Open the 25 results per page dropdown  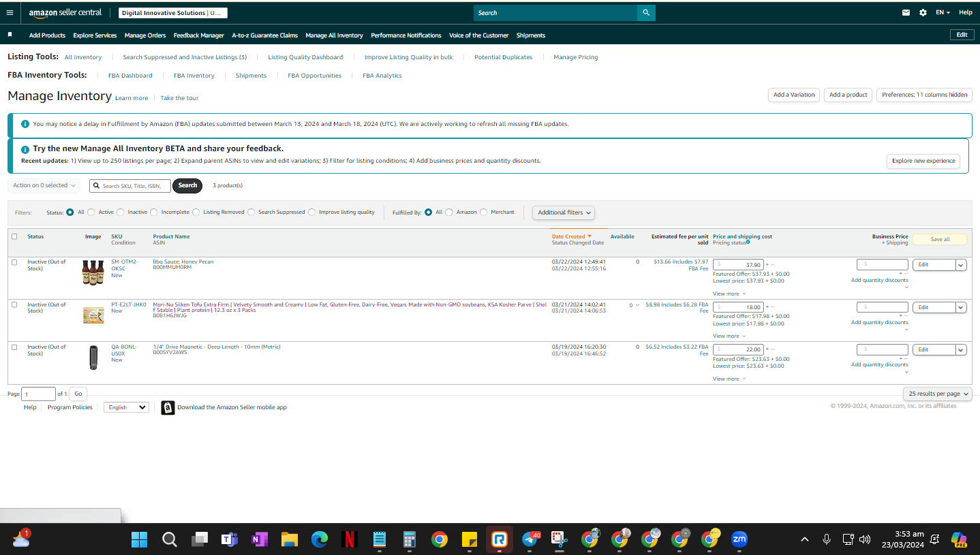click(x=938, y=394)
